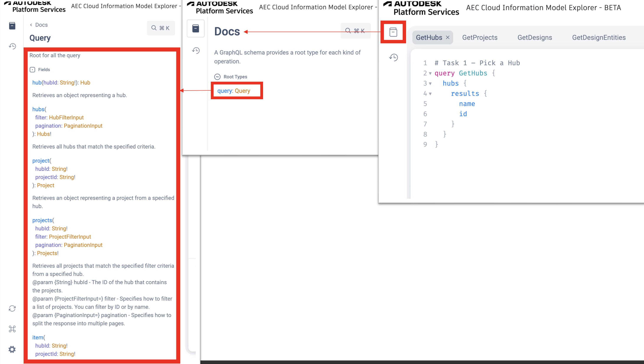Collapse the results block fold arrow on line 4
Screen dimensions: 644x364
pyautogui.click(x=430, y=94)
